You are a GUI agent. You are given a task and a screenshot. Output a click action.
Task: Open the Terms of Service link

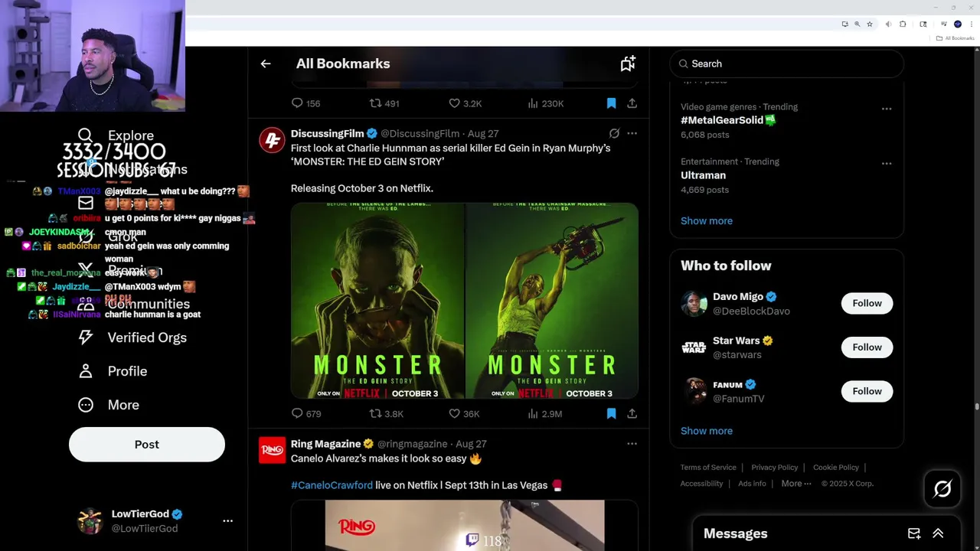[x=708, y=468]
